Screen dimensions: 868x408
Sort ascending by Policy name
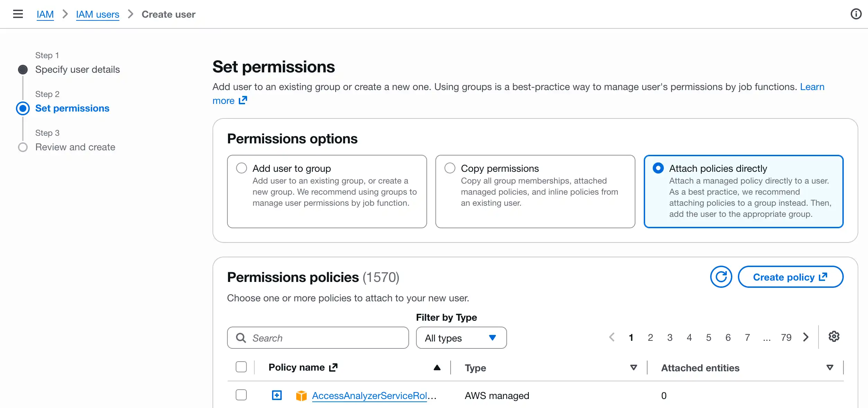(437, 367)
